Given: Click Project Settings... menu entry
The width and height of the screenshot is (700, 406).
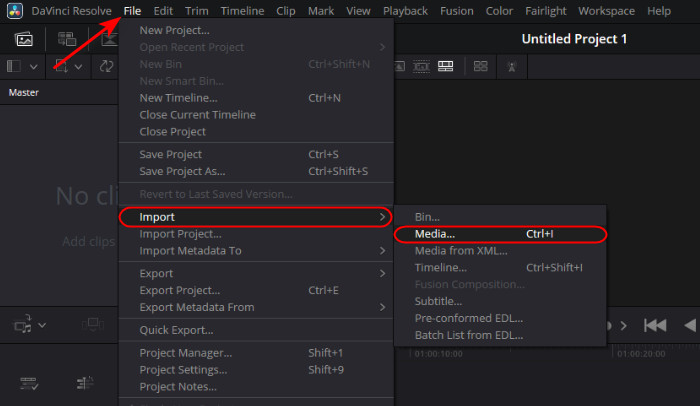Looking at the screenshot, I should 185,370.
